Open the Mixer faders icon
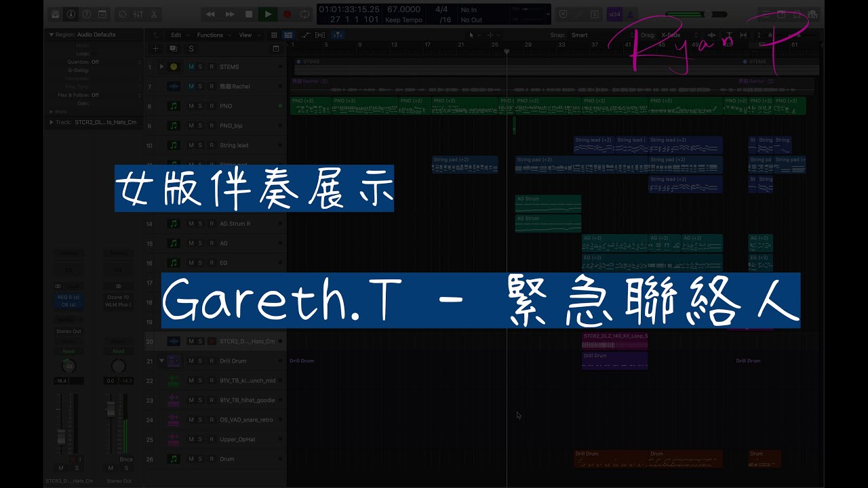 pos(138,14)
